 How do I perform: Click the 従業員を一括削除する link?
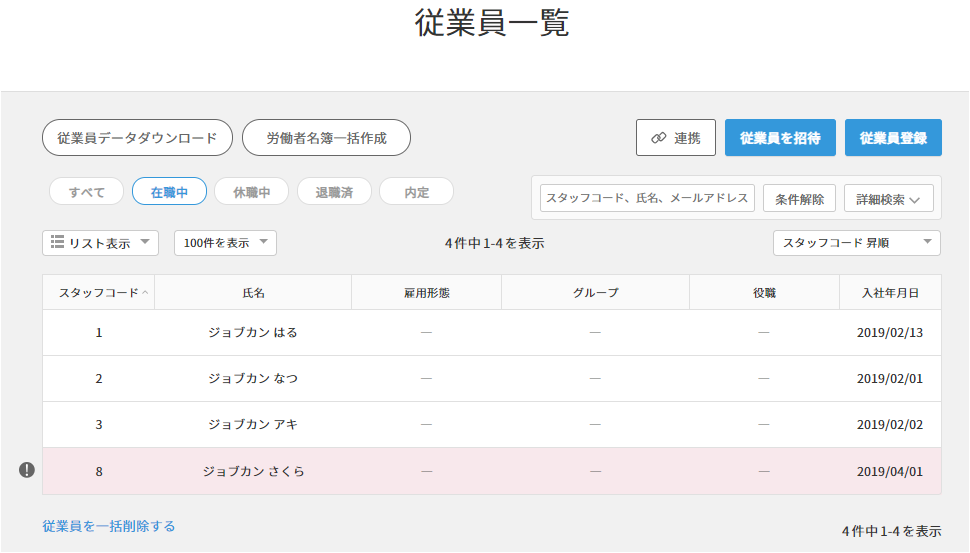pyautogui.click(x=109, y=526)
